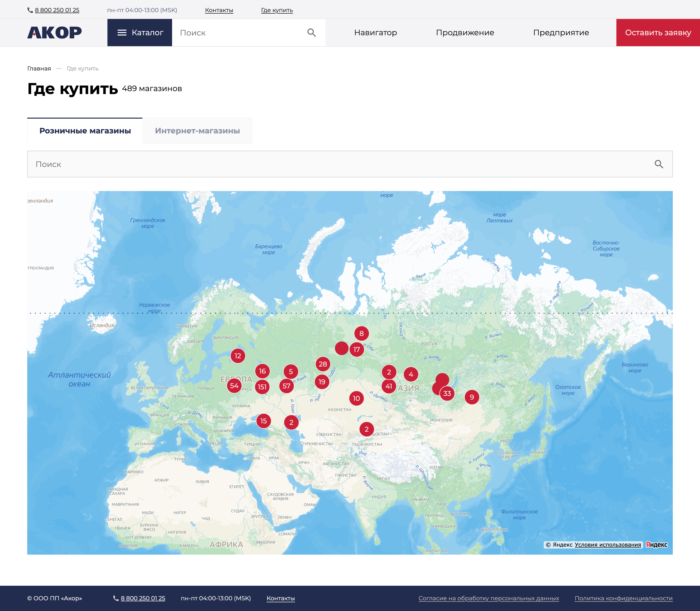Switch to Интернет-магазины tab

pos(197,131)
